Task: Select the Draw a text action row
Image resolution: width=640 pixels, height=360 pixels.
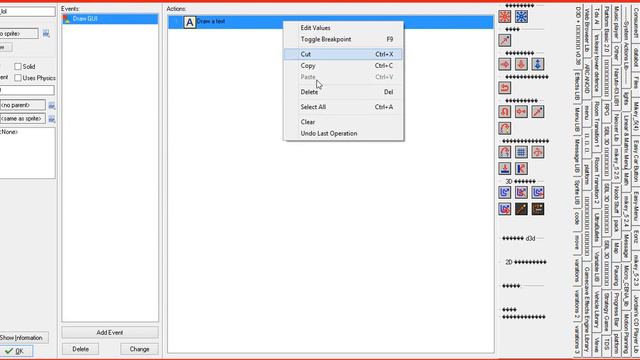Action: click(x=330, y=22)
